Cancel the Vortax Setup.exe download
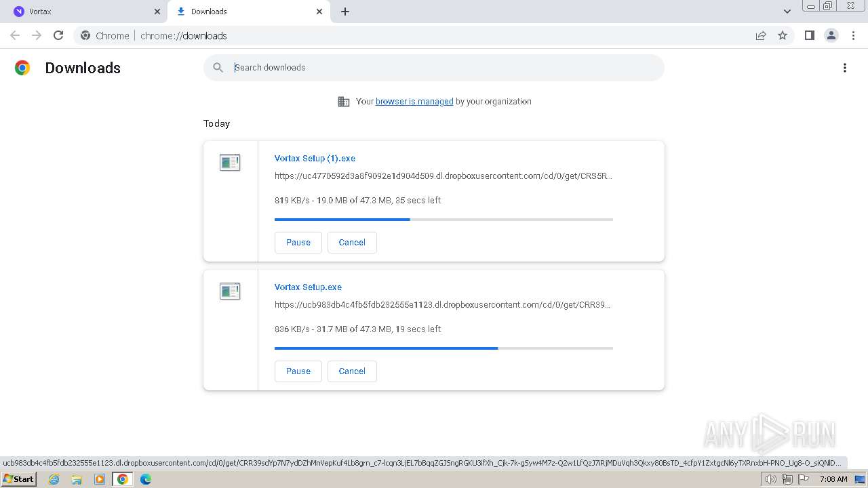Viewport: 868px width, 488px height. (x=352, y=371)
